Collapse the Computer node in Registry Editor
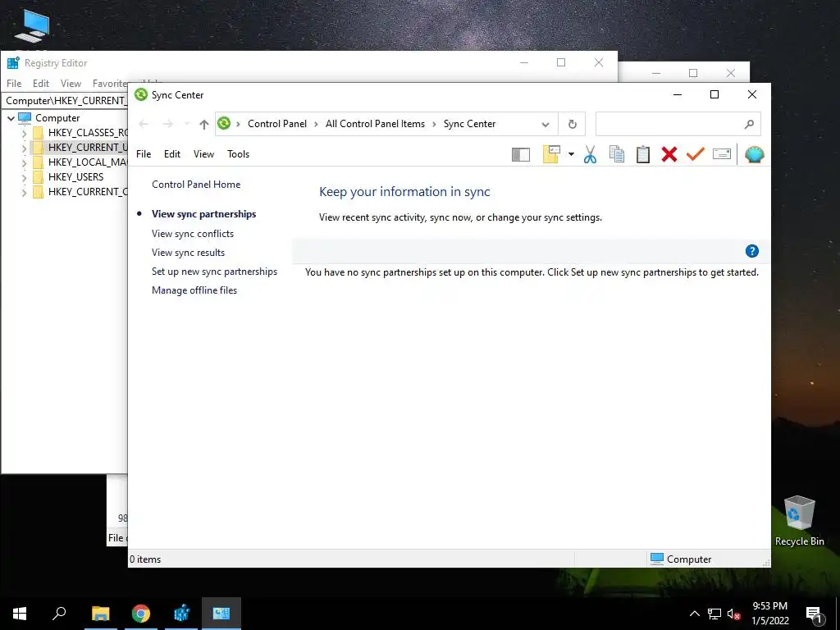Image resolution: width=840 pixels, height=630 pixels. 11,118
